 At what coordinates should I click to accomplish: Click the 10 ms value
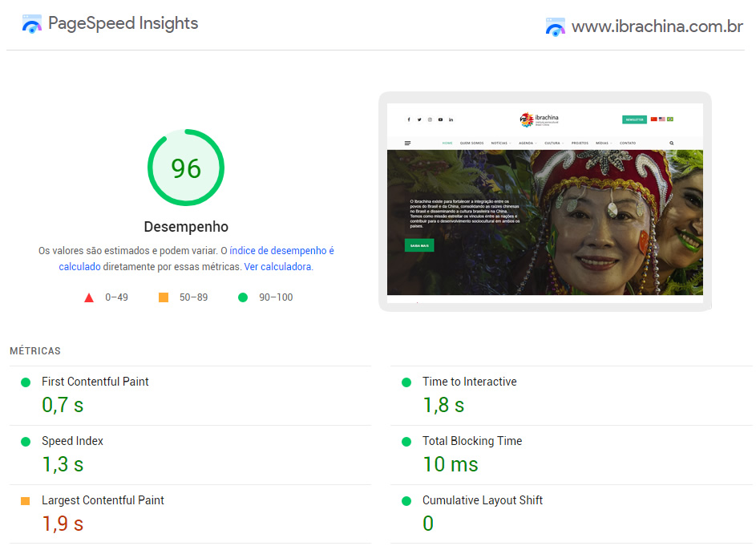pos(451,464)
